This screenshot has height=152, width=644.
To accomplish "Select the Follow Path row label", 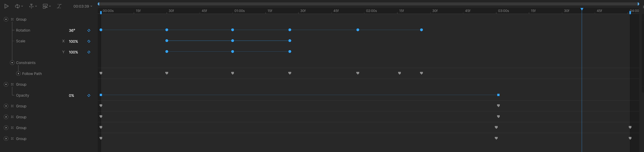I will pos(32,74).
